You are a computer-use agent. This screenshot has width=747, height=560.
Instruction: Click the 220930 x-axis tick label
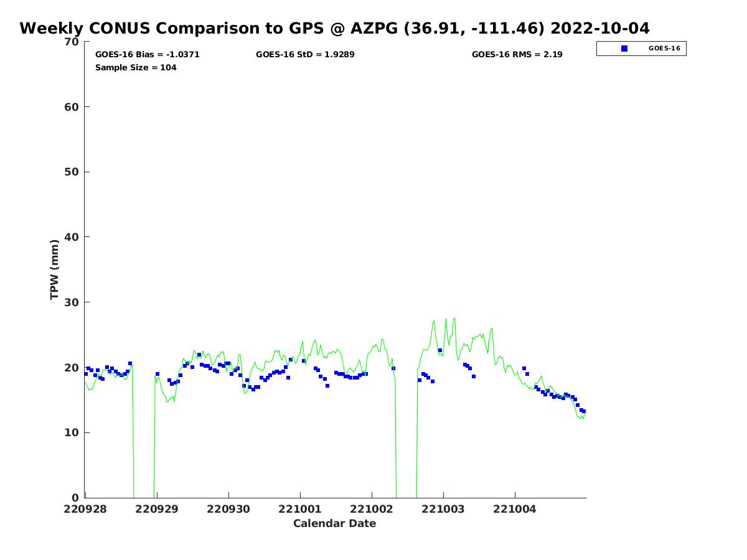coord(228,509)
